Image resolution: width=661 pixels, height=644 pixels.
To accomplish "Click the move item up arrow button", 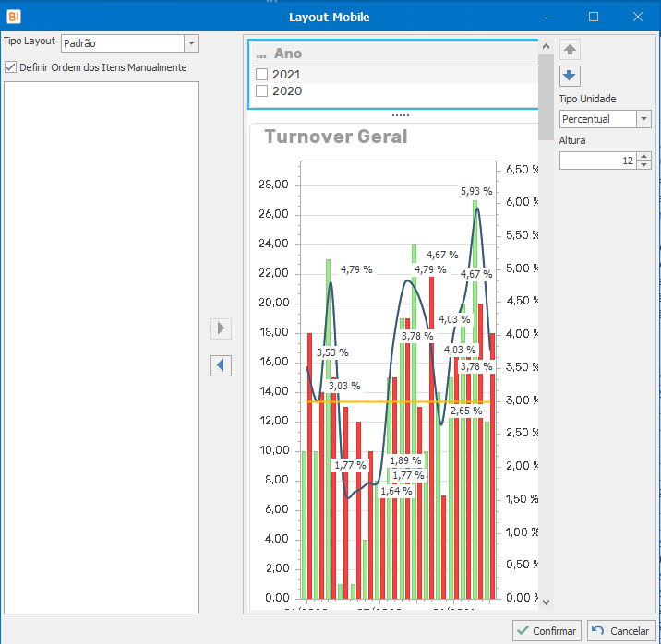I will tap(570, 49).
